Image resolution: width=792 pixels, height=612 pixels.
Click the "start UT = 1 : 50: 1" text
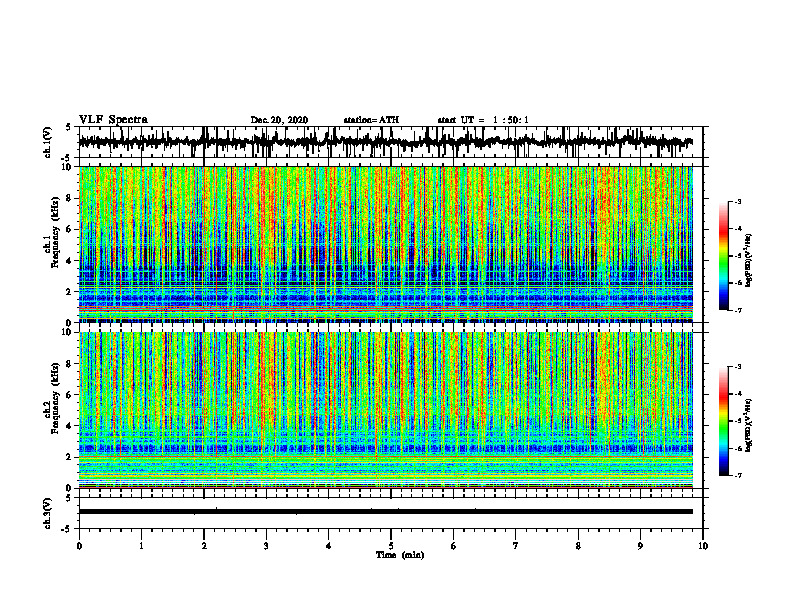[483, 120]
